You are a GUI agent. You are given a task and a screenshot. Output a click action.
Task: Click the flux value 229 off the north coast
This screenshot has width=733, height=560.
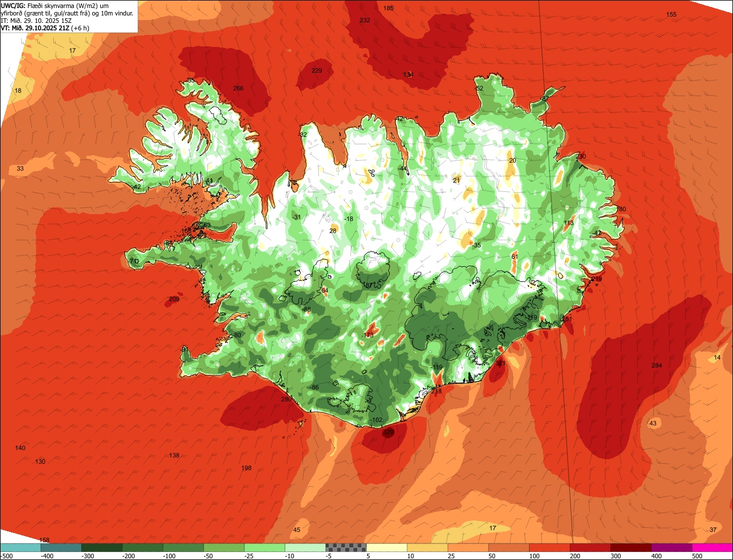(x=317, y=70)
